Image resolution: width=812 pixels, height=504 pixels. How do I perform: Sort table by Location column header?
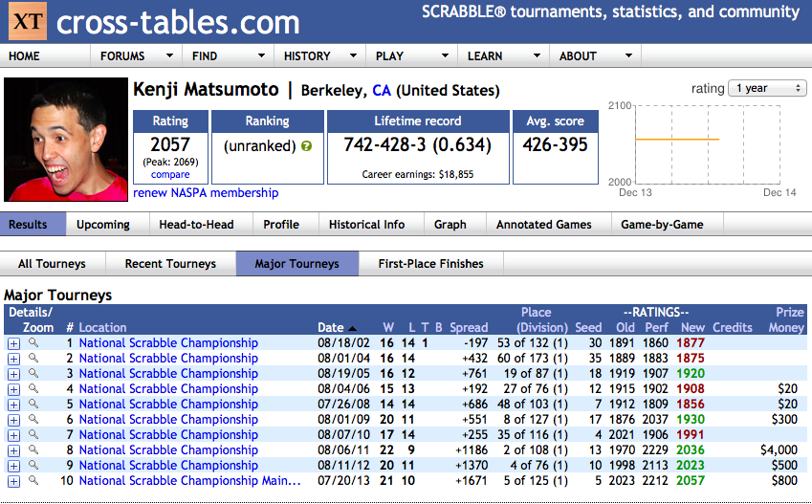pyautogui.click(x=102, y=327)
